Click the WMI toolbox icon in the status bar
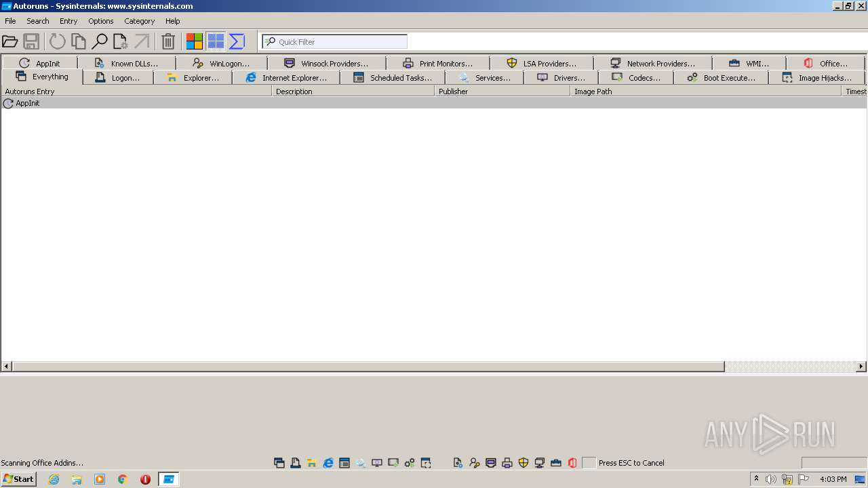Image resolution: width=868 pixels, height=488 pixels. point(556,463)
